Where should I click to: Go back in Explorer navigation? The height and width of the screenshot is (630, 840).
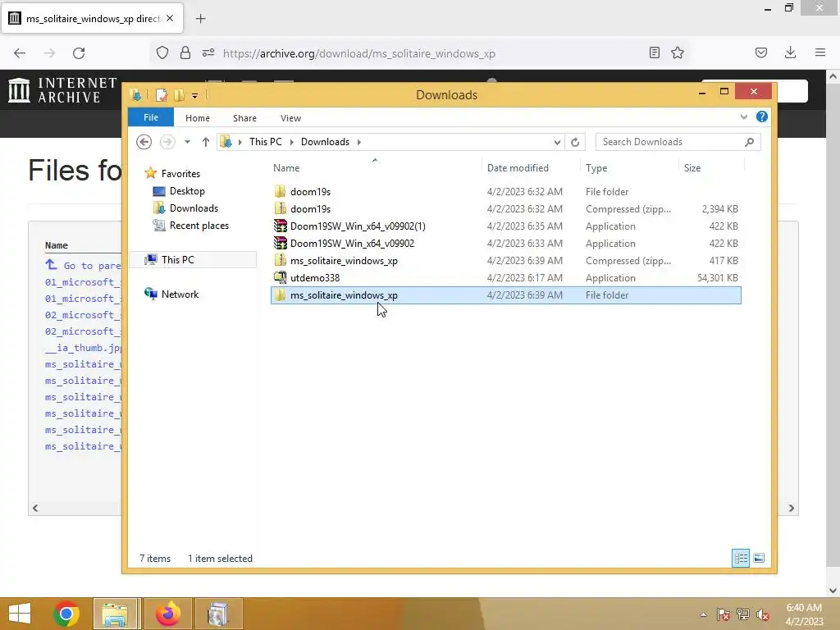click(x=144, y=142)
